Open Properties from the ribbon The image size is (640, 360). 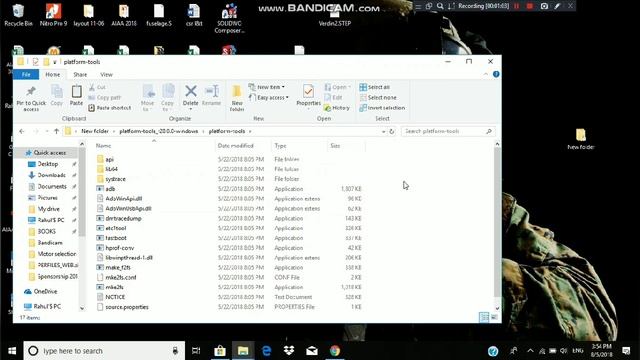[x=308, y=96]
